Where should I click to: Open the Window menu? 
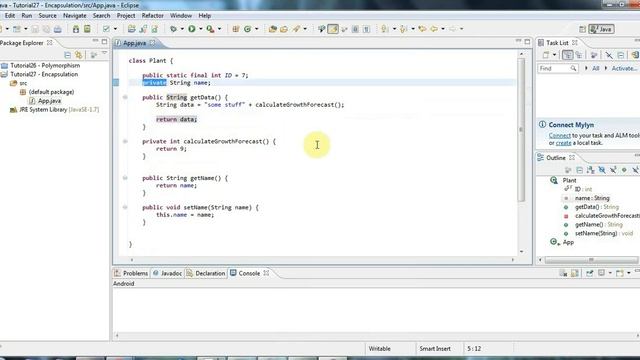coord(181,16)
